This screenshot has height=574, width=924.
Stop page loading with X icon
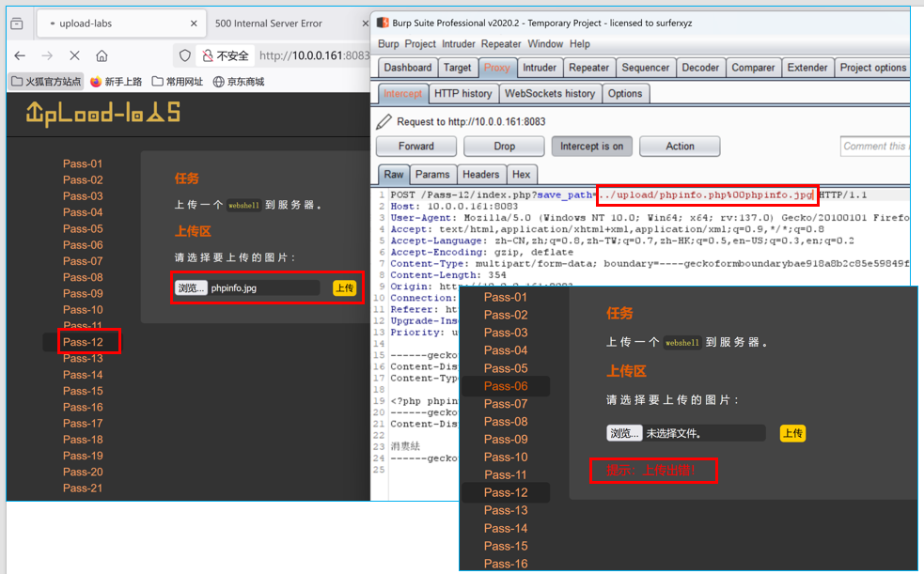pos(74,56)
